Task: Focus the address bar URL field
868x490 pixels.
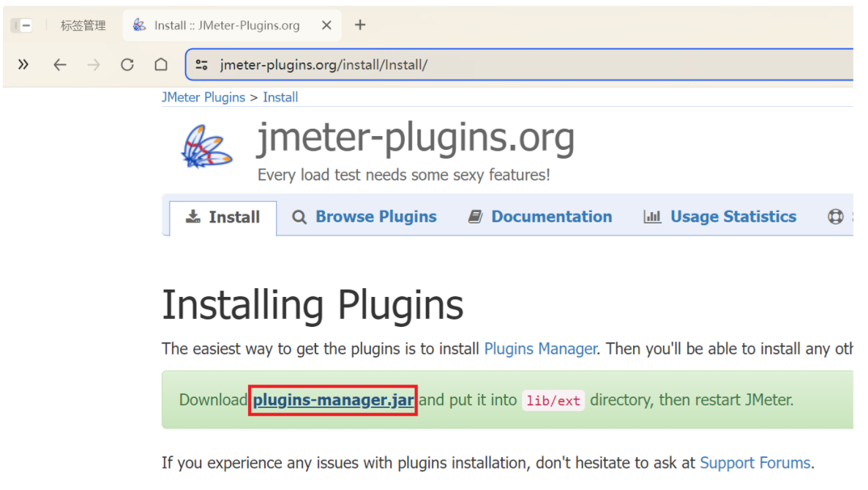Action: click(520, 64)
